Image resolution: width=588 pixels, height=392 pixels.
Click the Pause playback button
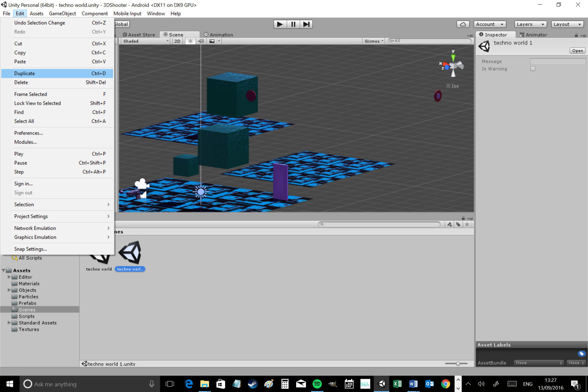(293, 24)
